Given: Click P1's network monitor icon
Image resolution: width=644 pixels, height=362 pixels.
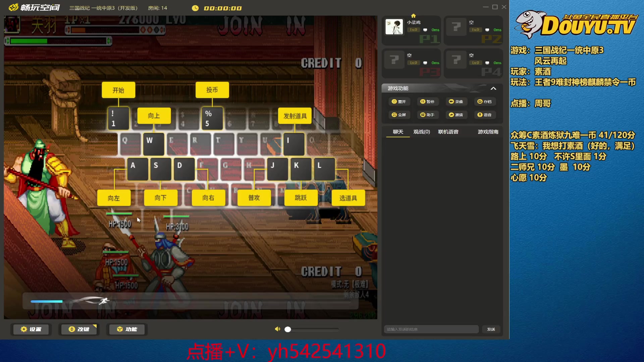Looking at the screenshot, I should (425, 30).
